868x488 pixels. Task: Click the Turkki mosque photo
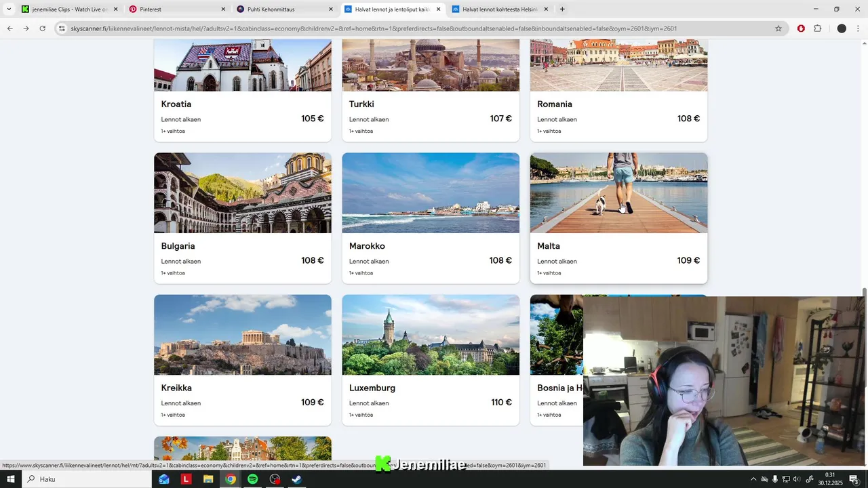coord(431,65)
